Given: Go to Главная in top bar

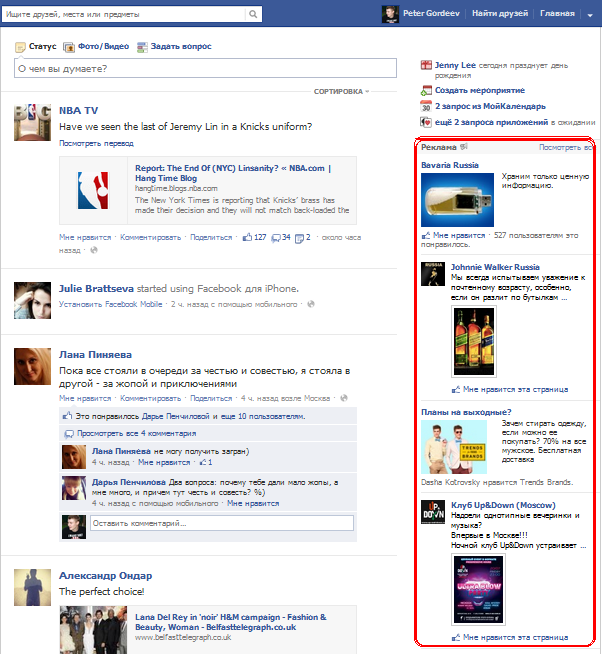Looking at the screenshot, I should click(557, 13).
